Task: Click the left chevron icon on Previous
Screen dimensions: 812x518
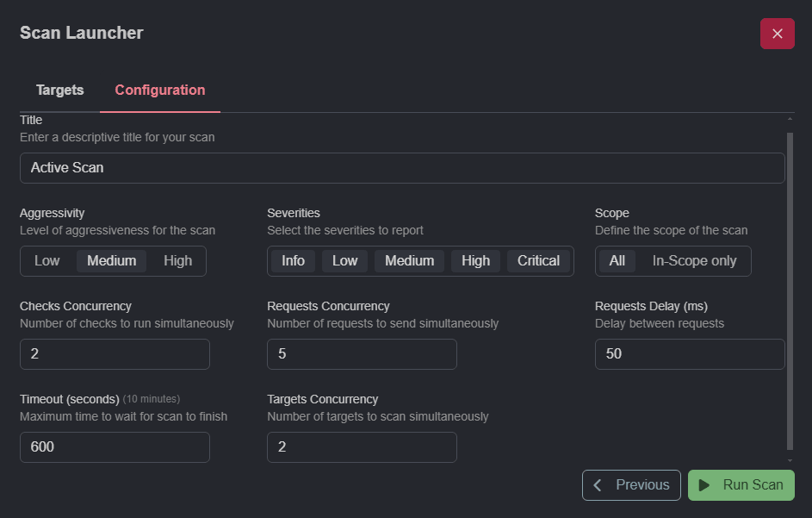Action: coord(597,485)
